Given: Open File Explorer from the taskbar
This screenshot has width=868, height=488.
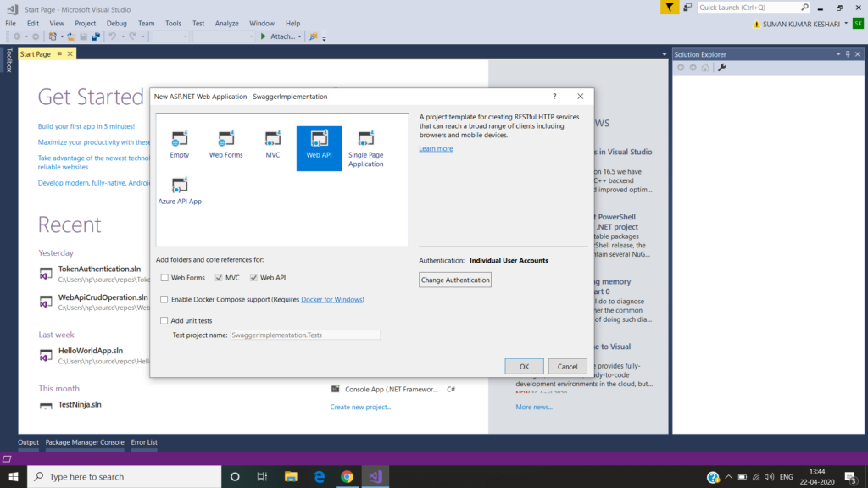Looking at the screenshot, I should [x=291, y=476].
